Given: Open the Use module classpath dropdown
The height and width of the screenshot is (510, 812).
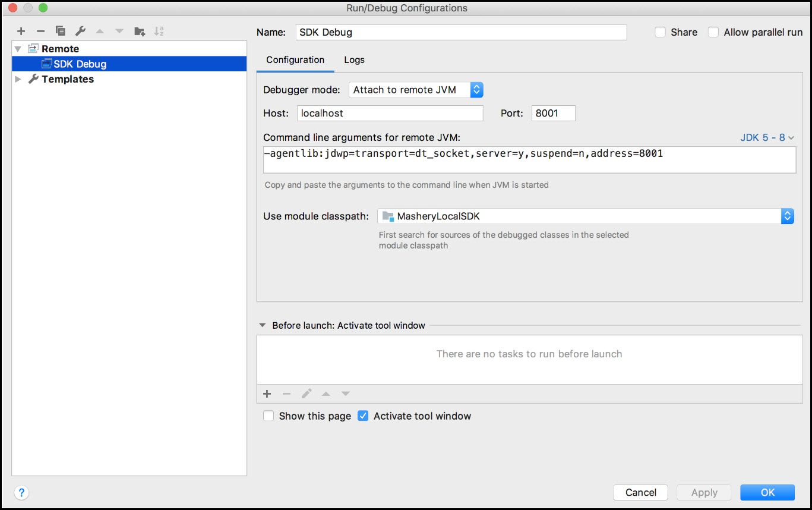Looking at the screenshot, I should pos(585,216).
